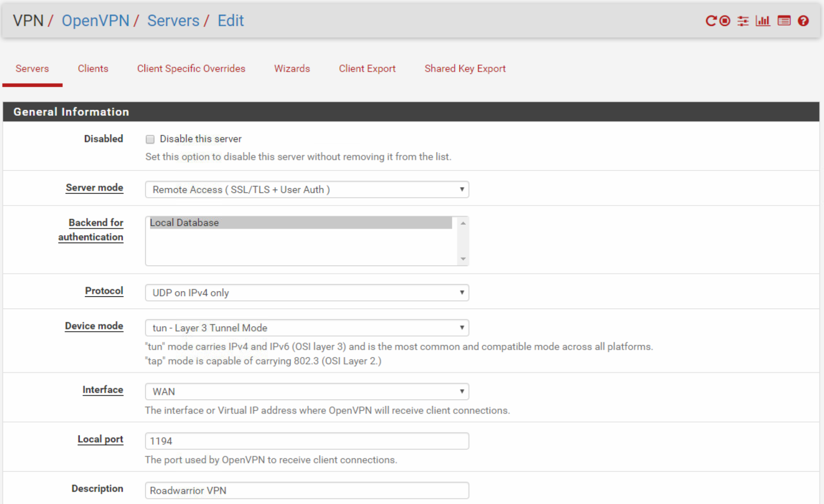
Task: Open the Client Export tab
Action: pyautogui.click(x=367, y=68)
